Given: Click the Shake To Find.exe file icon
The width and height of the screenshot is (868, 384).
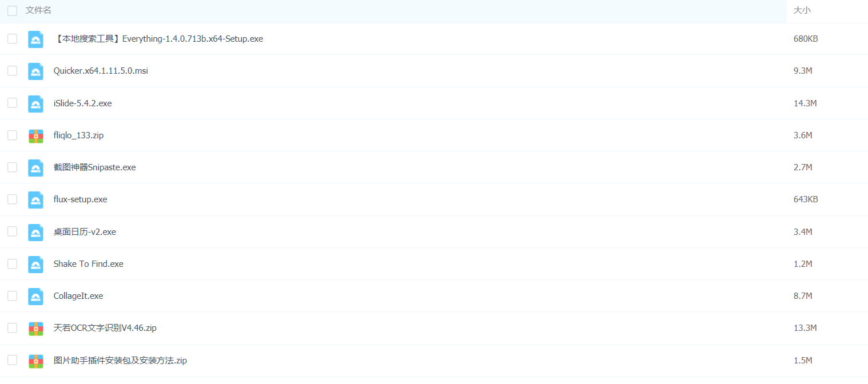Looking at the screenshot, I should tap(36, 264).
